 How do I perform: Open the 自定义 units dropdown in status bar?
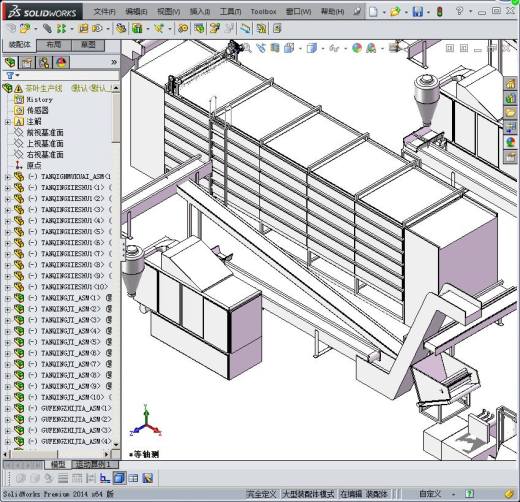click(454, 494)
